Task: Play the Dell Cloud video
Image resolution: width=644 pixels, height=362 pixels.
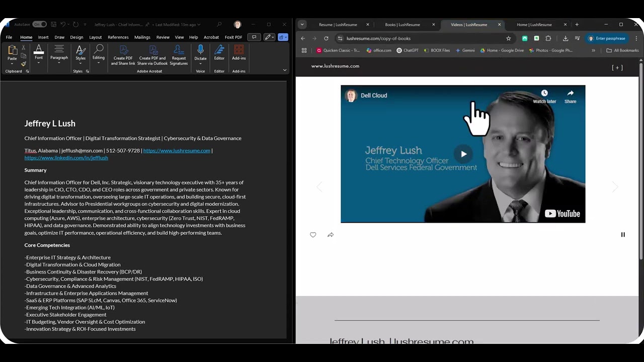Action: click(463, 154)
